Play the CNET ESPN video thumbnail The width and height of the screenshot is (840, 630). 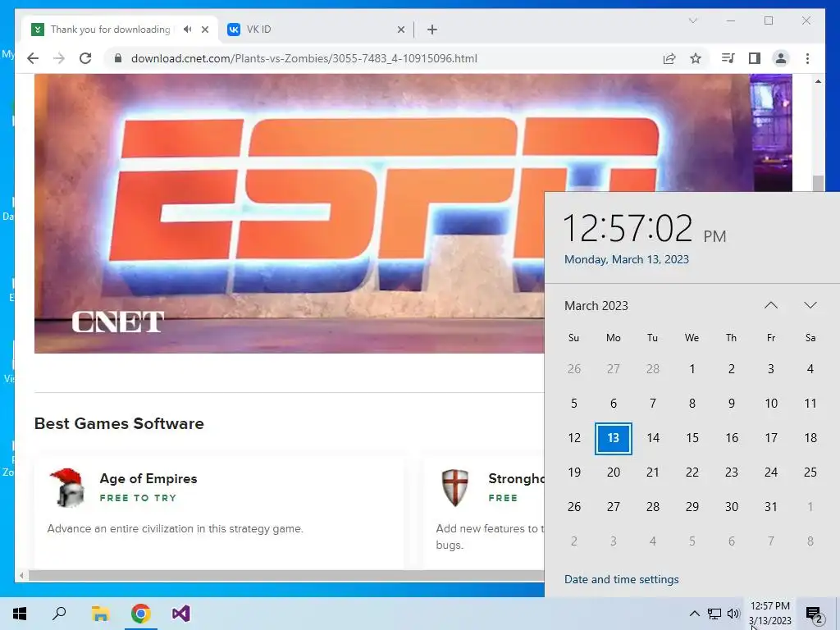290,214
